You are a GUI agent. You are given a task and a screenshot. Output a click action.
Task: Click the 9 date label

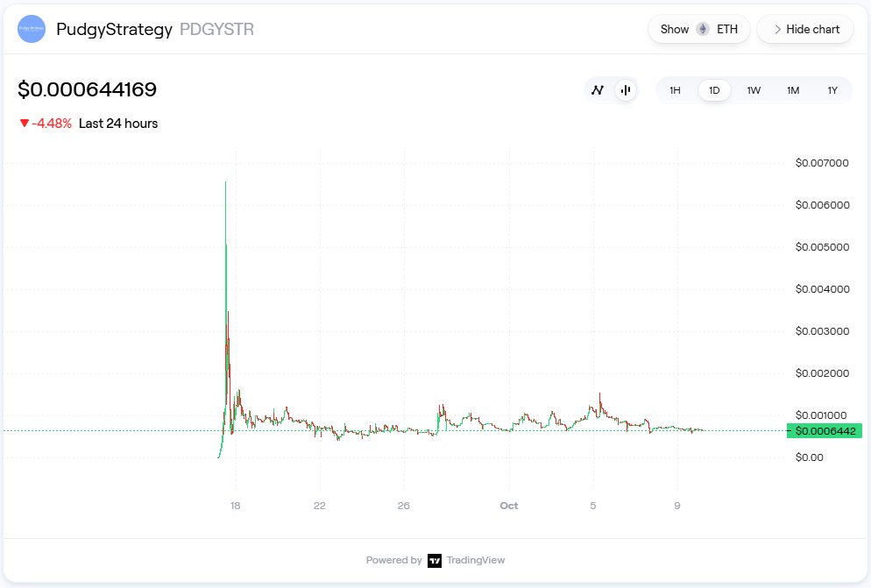[677, 506]
